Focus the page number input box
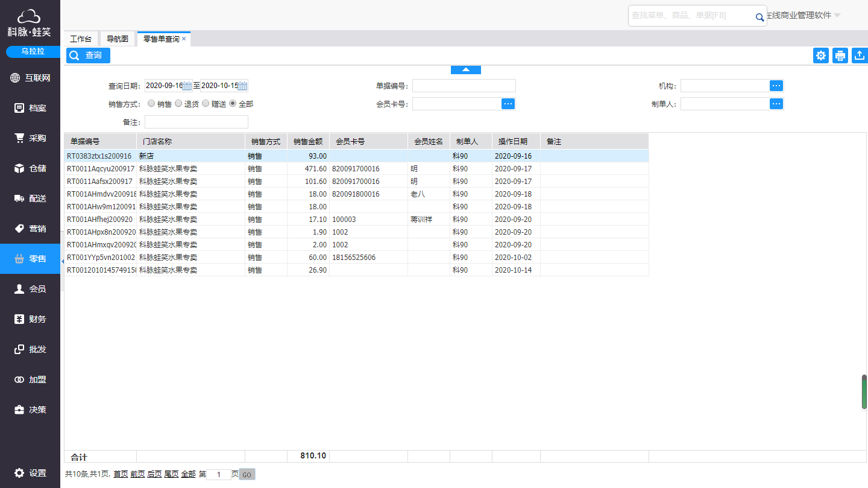 [x=219, y=474]
